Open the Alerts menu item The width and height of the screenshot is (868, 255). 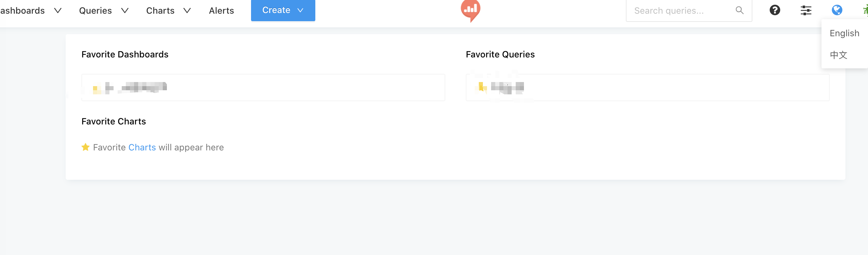(x=222, y=11)
